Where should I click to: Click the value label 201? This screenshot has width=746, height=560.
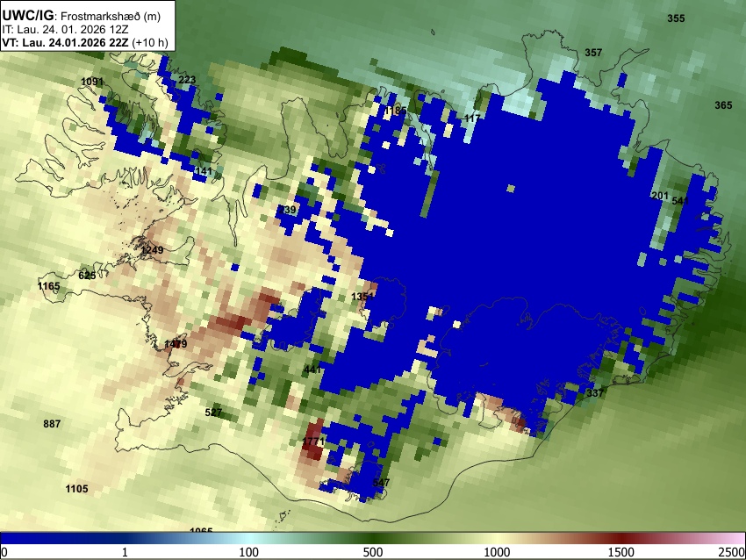(660, 196)
